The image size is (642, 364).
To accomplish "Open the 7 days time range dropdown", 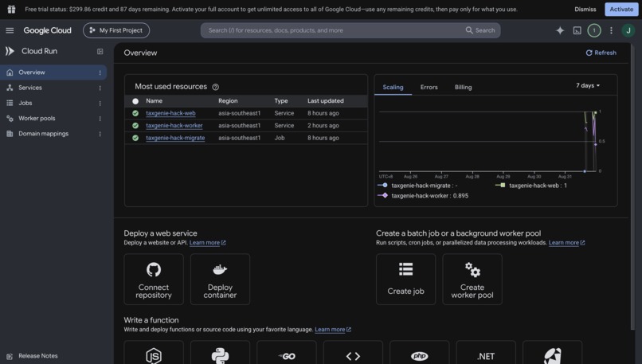I will click(588, 85).
